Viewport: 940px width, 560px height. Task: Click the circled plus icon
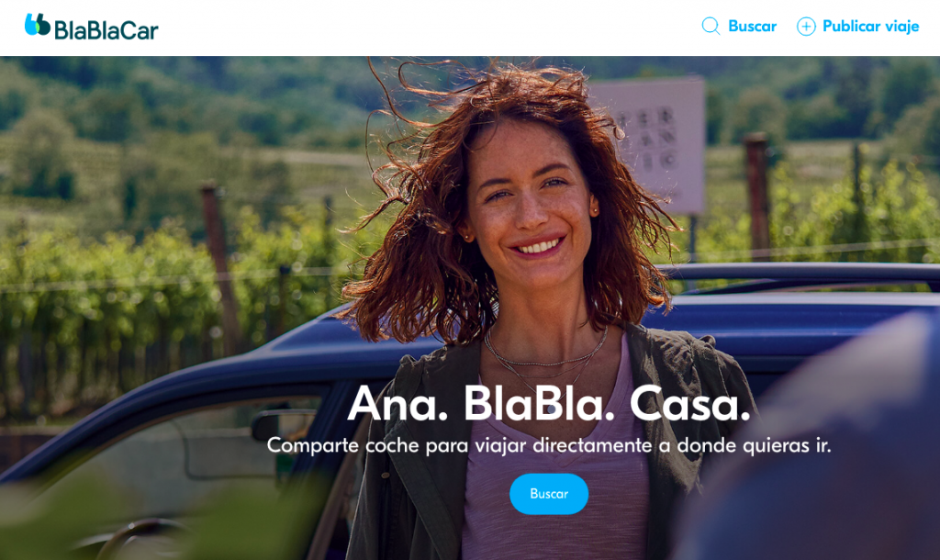pos(806,27)
